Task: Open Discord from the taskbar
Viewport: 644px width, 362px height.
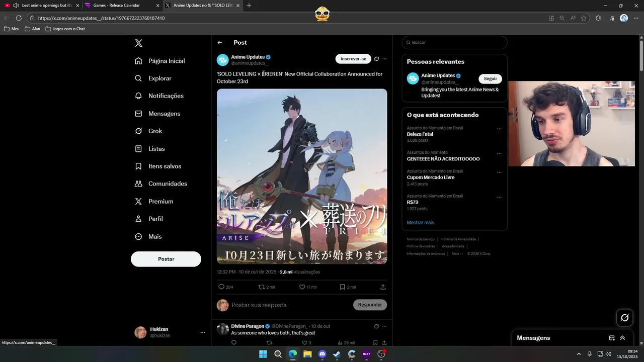Action: (323, 354)
